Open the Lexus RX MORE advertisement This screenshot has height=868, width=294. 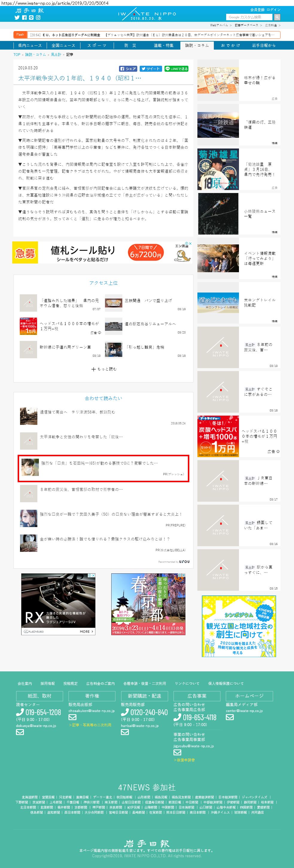[x=58, y=604]
